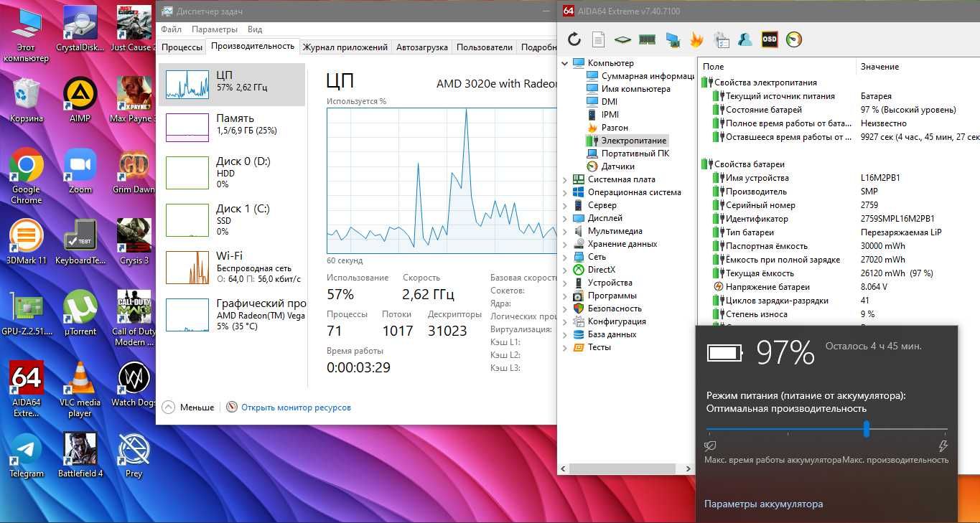Open the Recycle Bin (Корзина) desktop icon
The width and height of the screenshot is (980, 523).
(27, 100)
